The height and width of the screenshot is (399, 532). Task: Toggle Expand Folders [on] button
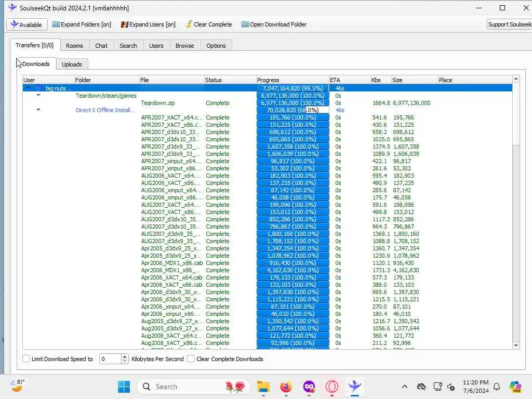(82, 24)
